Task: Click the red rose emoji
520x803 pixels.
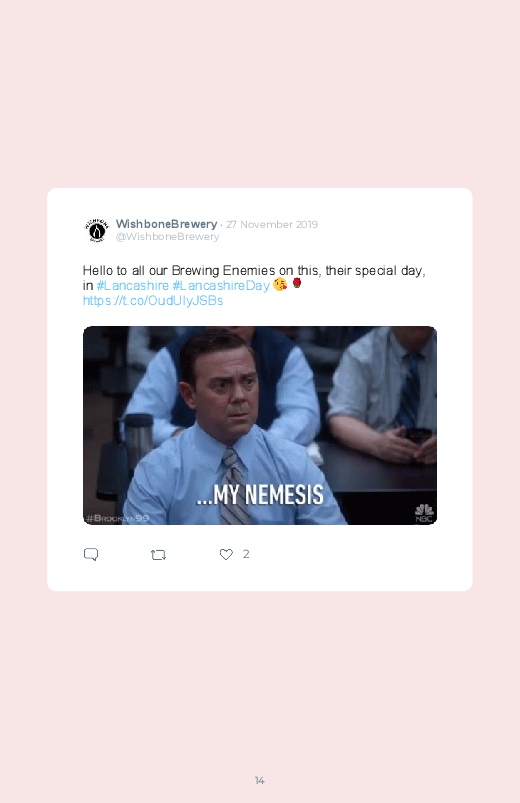Action: [297, 283]
